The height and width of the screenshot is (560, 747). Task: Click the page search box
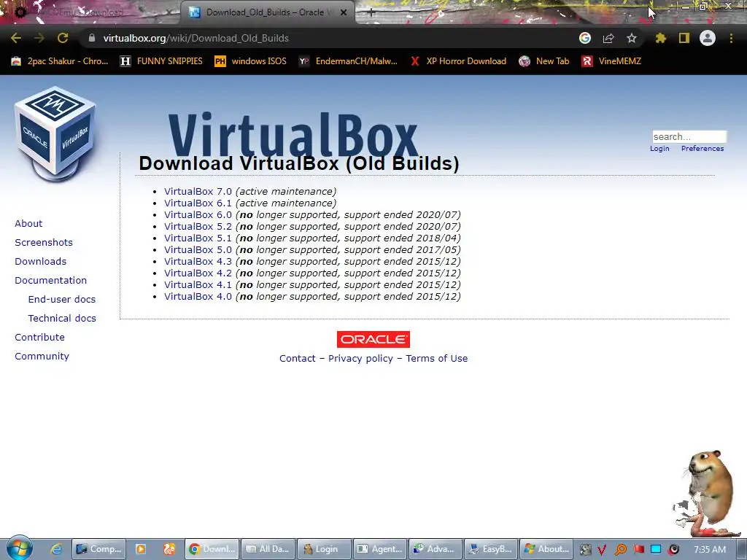tap(689, 136)
